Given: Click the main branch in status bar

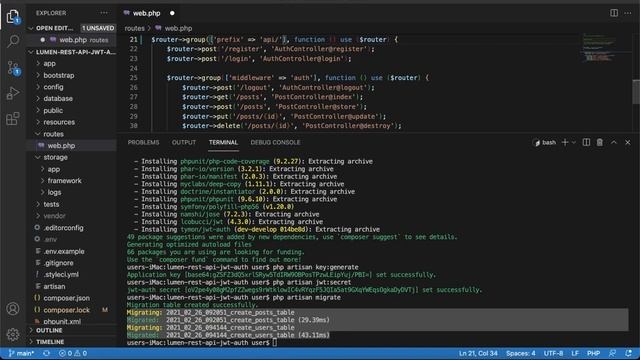Looking at the screenshot, I should click(21, 353).
